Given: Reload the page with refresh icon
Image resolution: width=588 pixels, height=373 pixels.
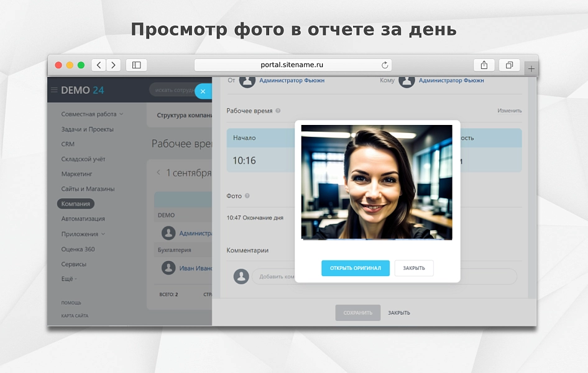Looking at the screenshot, I should point(385,65).
